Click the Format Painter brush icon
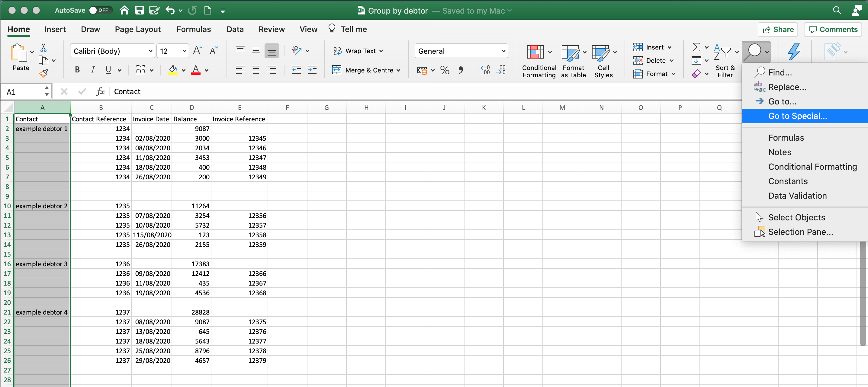Image resolution: width=868 pixels, height=387 pixels. (x=43, y=73)
